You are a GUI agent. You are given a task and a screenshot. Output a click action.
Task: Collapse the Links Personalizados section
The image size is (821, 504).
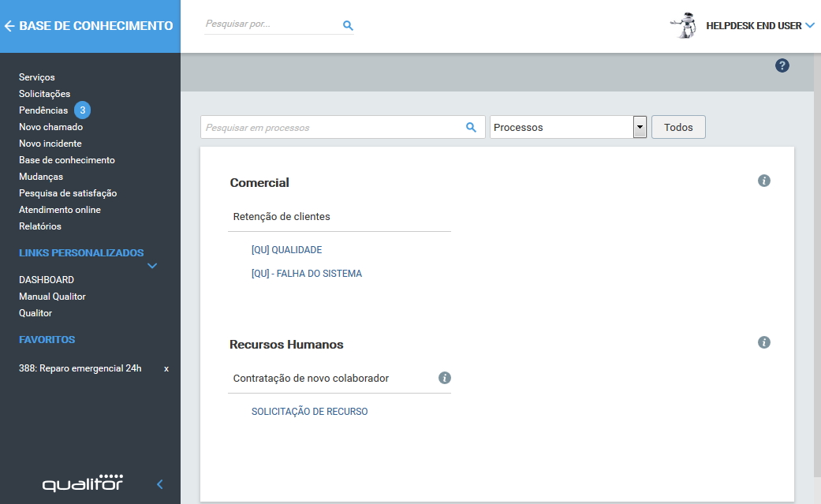(x=152, y=266)
